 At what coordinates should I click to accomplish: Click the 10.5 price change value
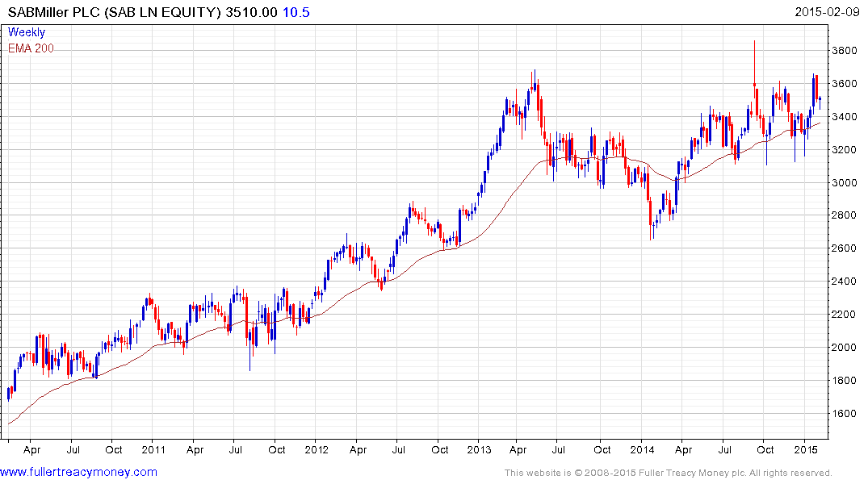(296, 11)
